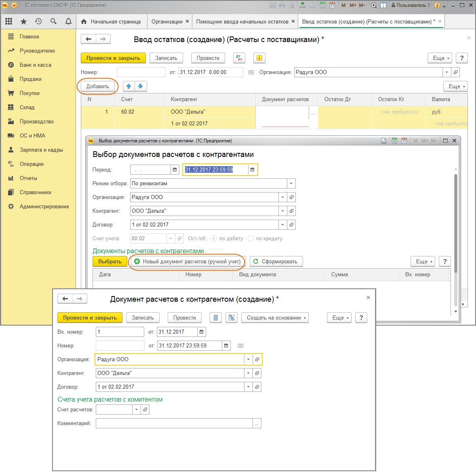476x472 pixels.
Task: Open Администрирование section
Action: click(x=44, y=207)
